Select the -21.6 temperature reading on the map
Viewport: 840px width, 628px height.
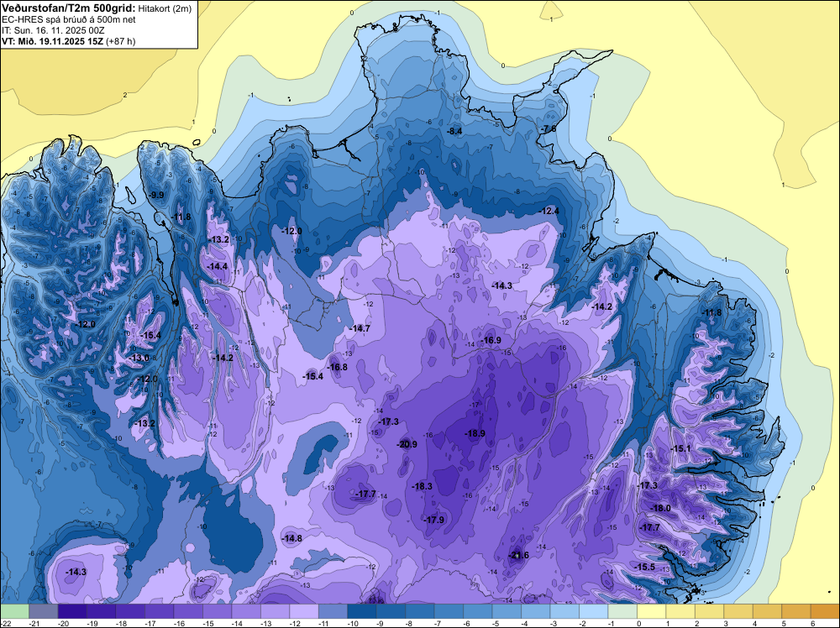(x=518, y=555)
